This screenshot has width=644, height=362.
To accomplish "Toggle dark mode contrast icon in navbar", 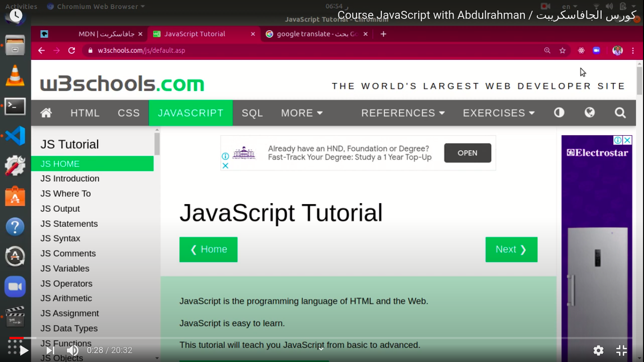I will pos(559,113).
